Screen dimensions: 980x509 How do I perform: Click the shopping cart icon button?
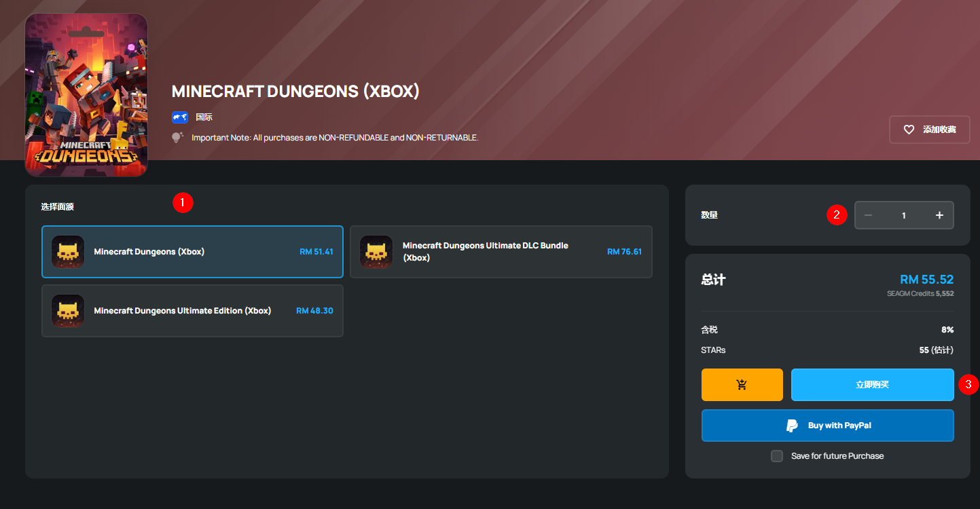(x=742, y=385)
